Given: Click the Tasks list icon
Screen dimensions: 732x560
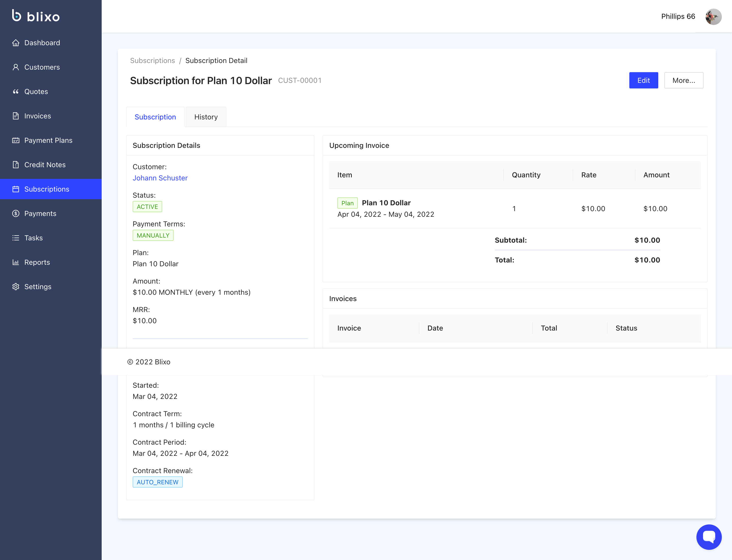Looking at the screenshot, I should coord(16,238).
